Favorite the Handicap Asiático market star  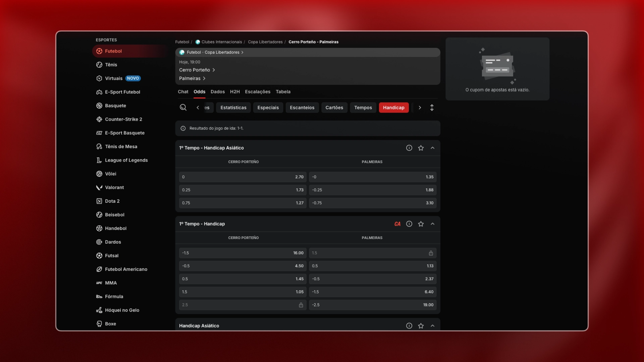421,326
